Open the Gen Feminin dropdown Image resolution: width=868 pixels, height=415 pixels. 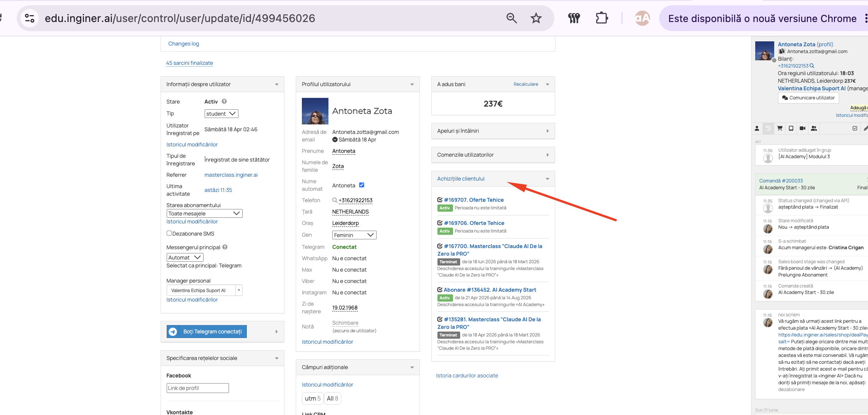[354, 235]
